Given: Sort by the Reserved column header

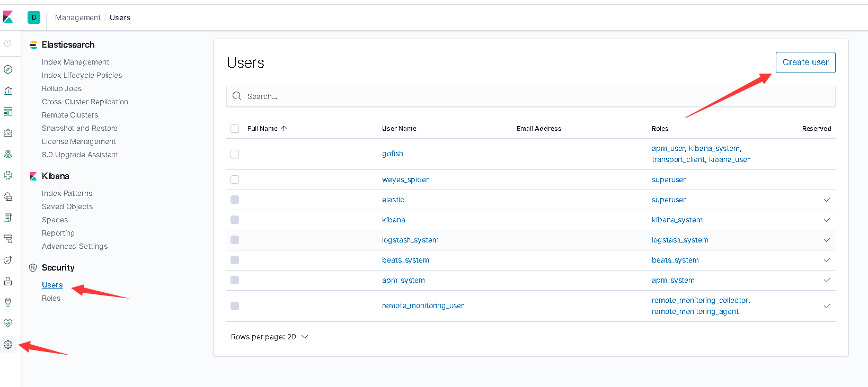Looking at the screenshot, I should coord(817,129).
